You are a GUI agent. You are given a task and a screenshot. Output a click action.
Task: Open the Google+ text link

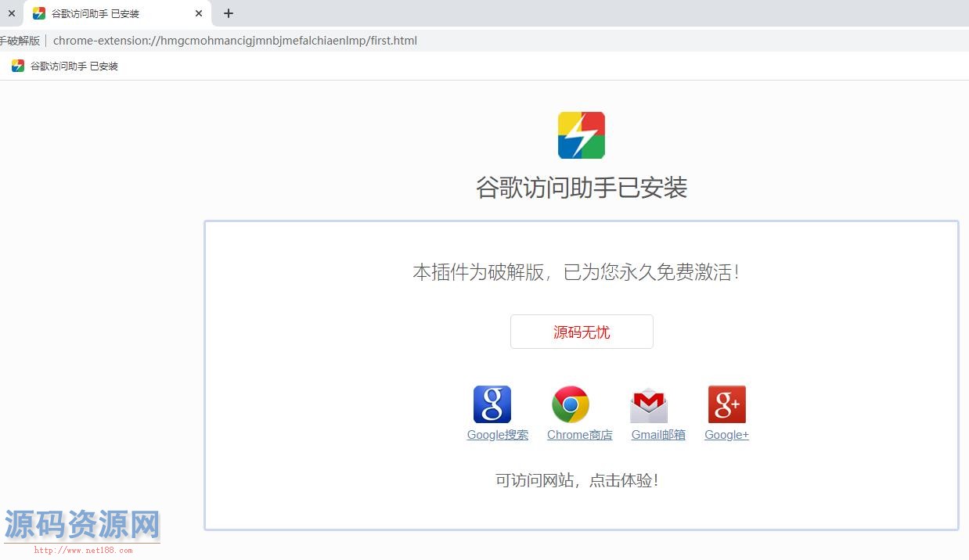[x=727, y=435]
